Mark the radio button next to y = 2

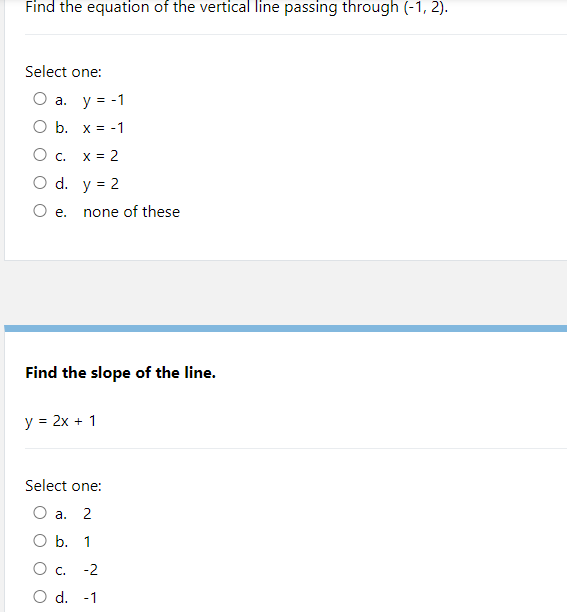click(x=40, y=183)
